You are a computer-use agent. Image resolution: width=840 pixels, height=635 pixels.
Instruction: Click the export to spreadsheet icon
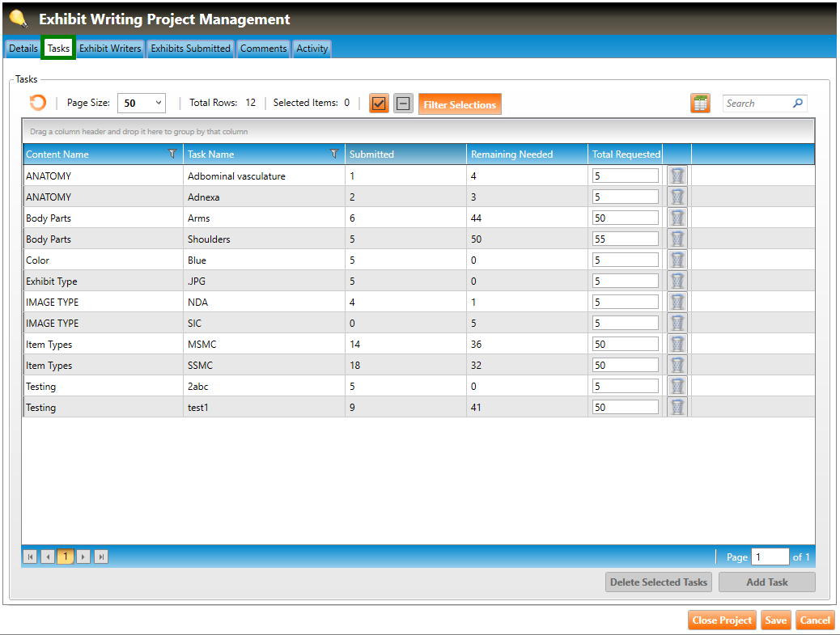coord(700,104)
